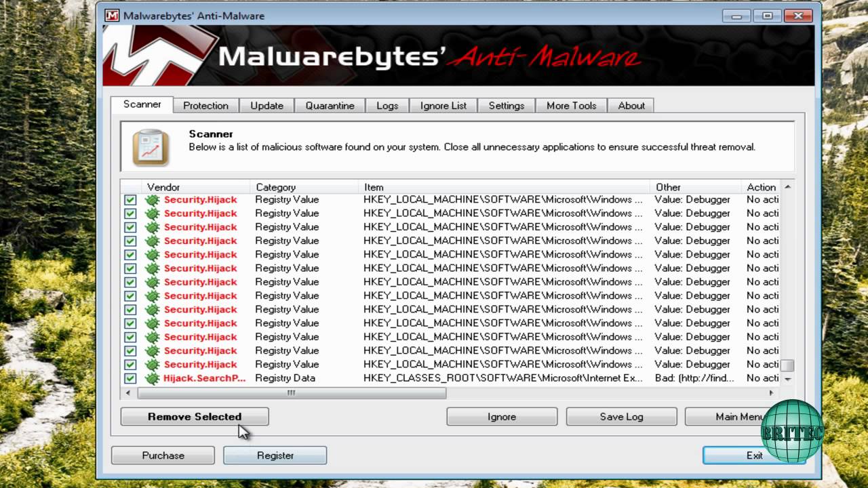Sort by the Vendor column header
Image resolution: width=868 pixels, height=488 pixels.
pos(197,187)
